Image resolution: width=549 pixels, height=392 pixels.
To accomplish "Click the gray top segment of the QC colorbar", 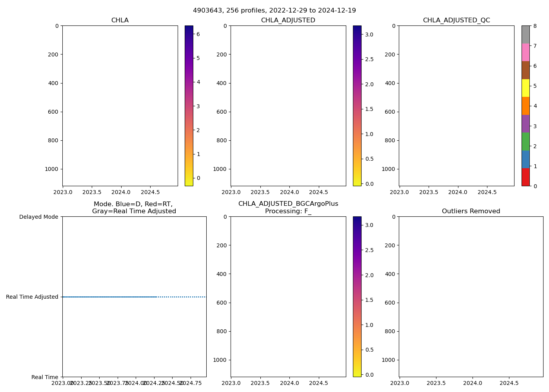I will 525,34.
